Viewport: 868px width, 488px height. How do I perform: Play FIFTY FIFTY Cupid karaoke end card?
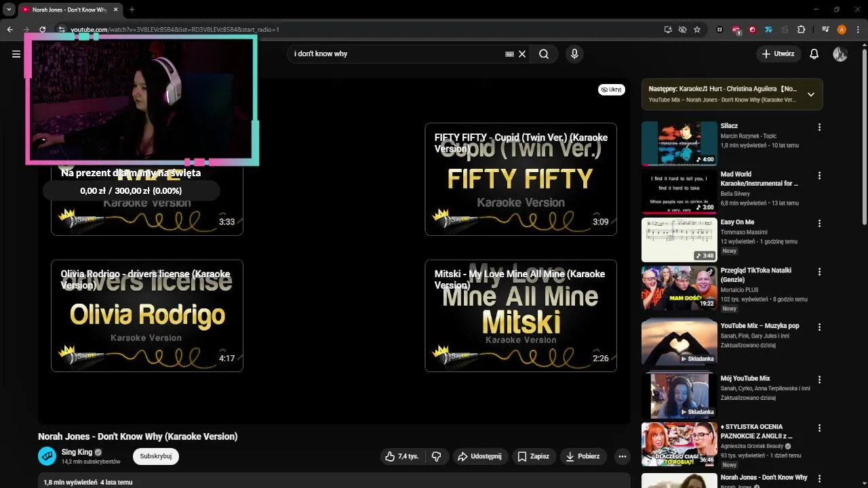tap(521, 179)
